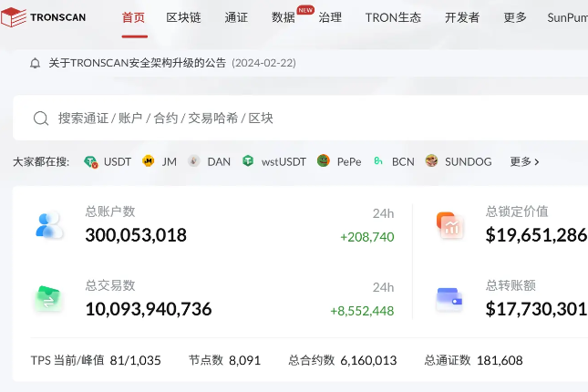Image resolution: width=588 pixels, height=392 pixels.
Task: Open the 通证 menu
Action: [236, 17]
